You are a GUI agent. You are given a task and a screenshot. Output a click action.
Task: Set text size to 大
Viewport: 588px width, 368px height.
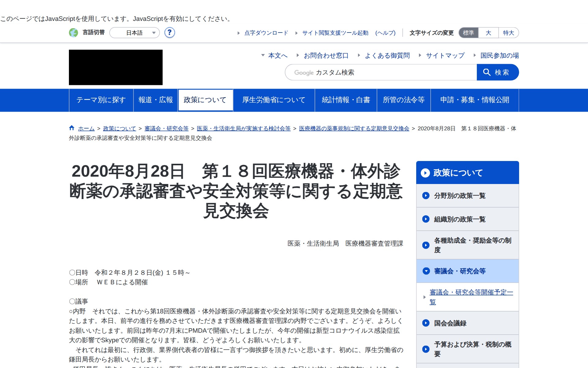tap(488, 33)
